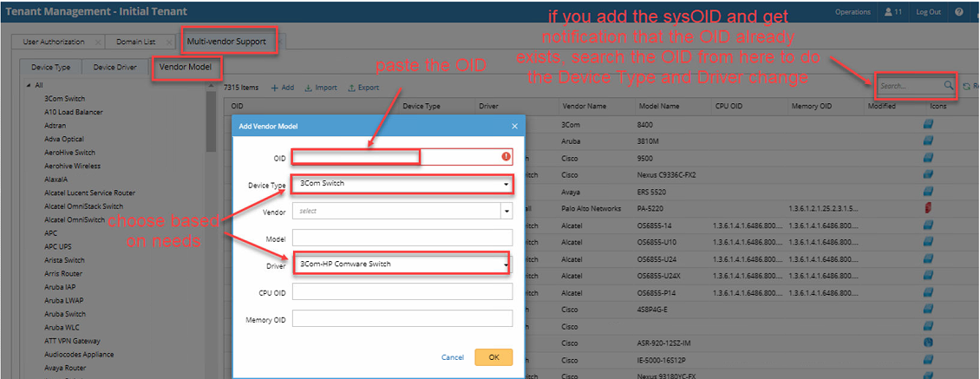
Task: Select Audiocodes Appliance in the tree
Action: click(80, 354)
